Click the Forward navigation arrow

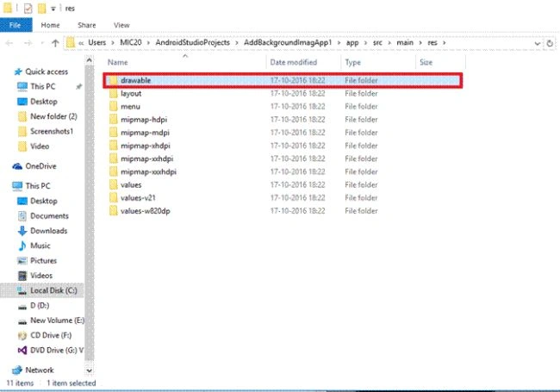click(28, 43)
